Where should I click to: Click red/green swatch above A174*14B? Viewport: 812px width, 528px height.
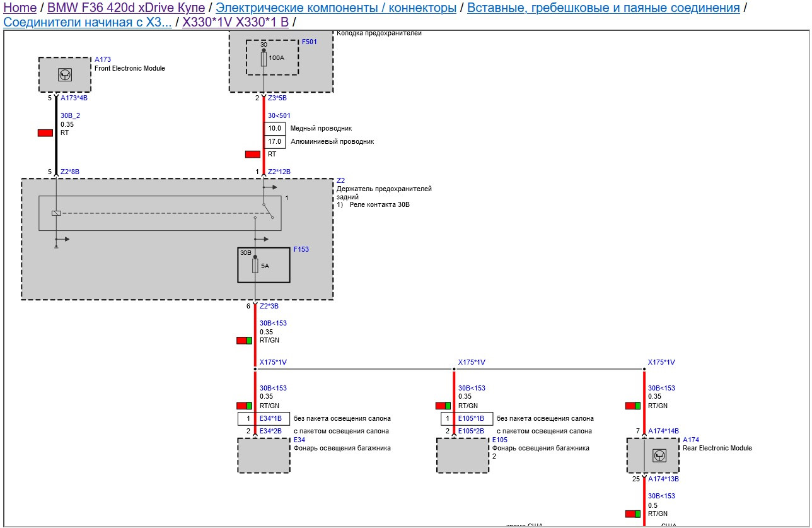[633, 406]
